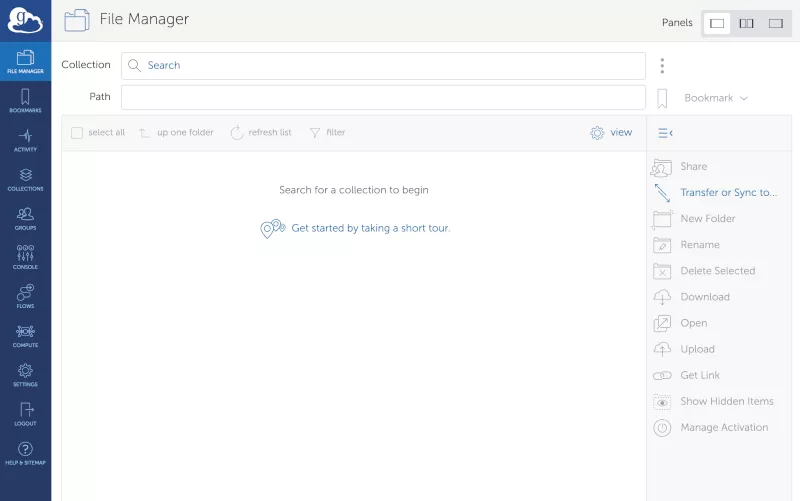Click refresh list
This screenshot has height=501, width=800.
click(261, 133)
